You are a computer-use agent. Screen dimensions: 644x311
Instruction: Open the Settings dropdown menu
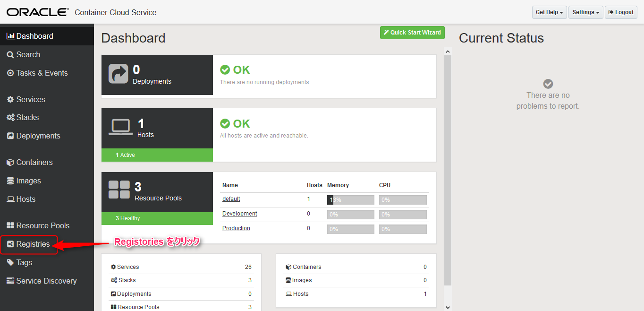[x=586, y=12]
